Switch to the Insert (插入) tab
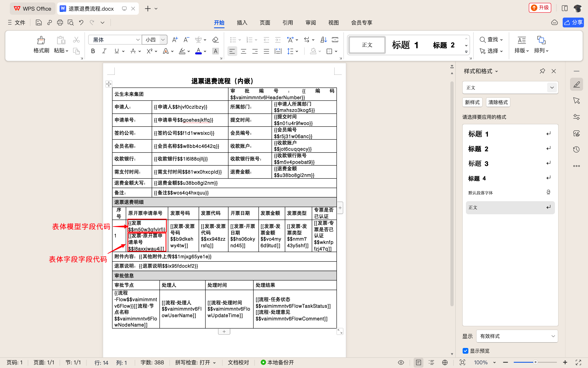The width and height of the screenshot is (588, 368). coord(242,23)
